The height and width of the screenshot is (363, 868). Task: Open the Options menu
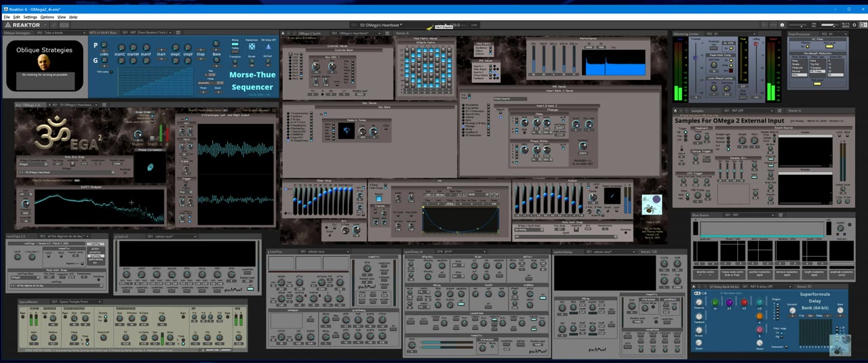point(47,17)
